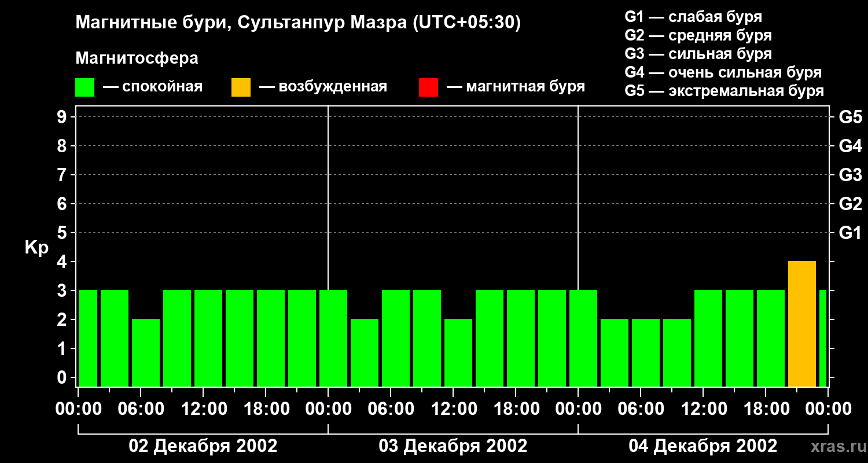Click the 'G2 — средняя буря' line
Image resolution: width=868 pixels, height=463 pixels.
click(x=698, y=35)
